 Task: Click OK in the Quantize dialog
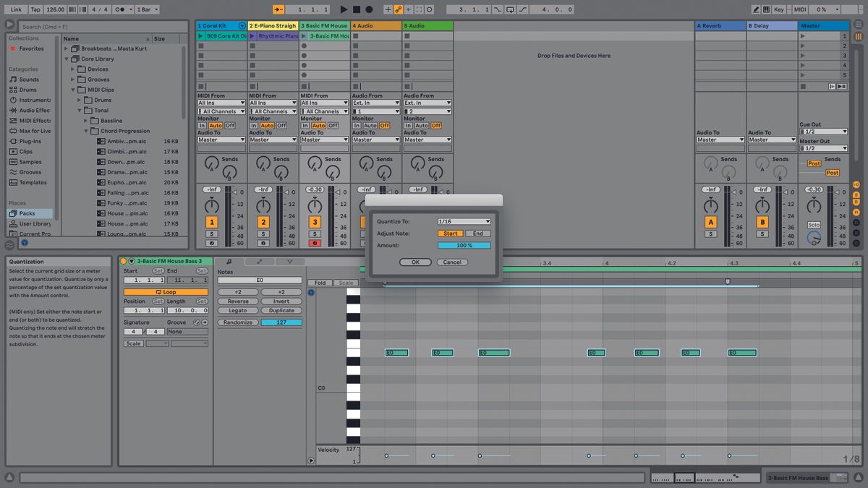tap(415, 262)
